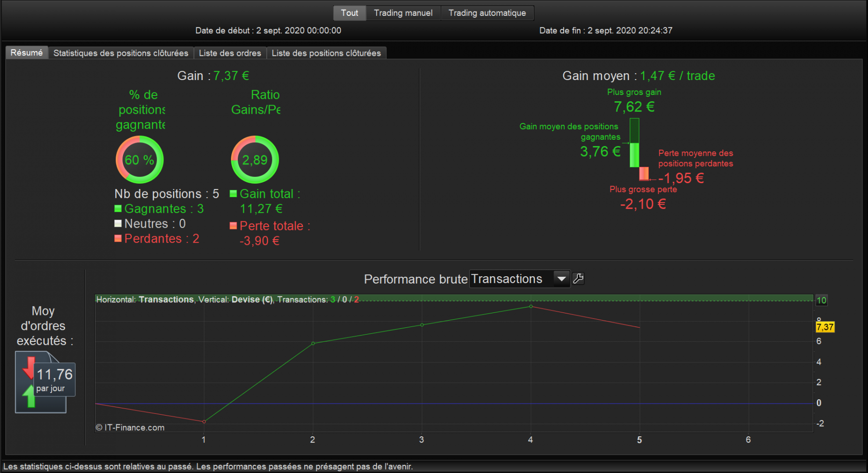
Task: Click the IT-Finance.com copyright text
Action: click(130, 428)
